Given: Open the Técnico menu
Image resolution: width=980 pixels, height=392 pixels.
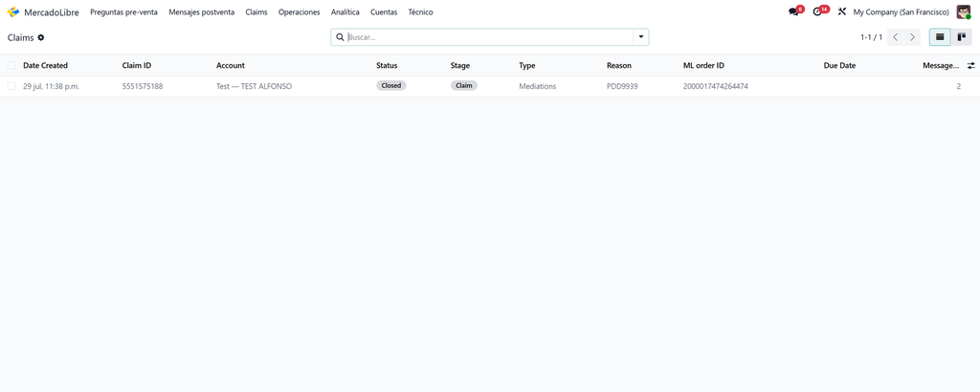Looking at the screenshot, I should pyautogui.click(x=420, y=11).
